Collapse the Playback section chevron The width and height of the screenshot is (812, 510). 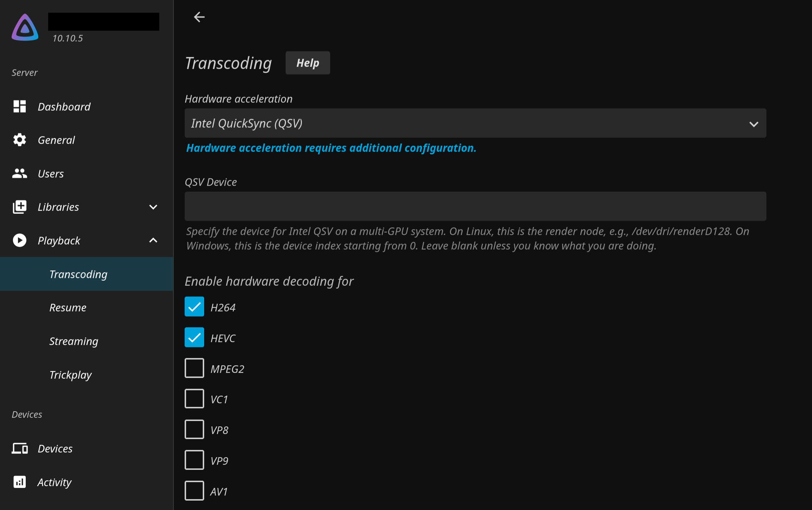(x=153, y=241)
